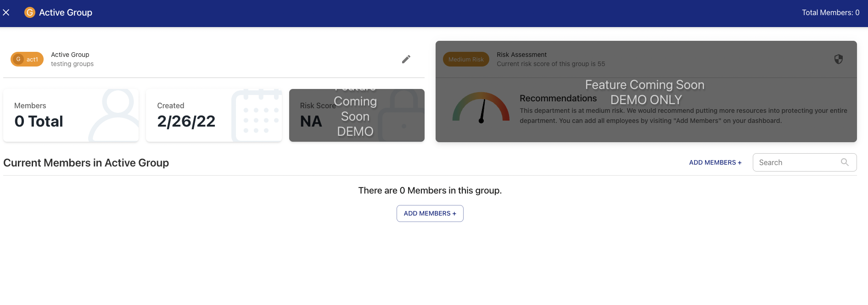Click the search magnifier icon
Image resolution: width=868 pixels, height=305 pixels.
point(845,162)
